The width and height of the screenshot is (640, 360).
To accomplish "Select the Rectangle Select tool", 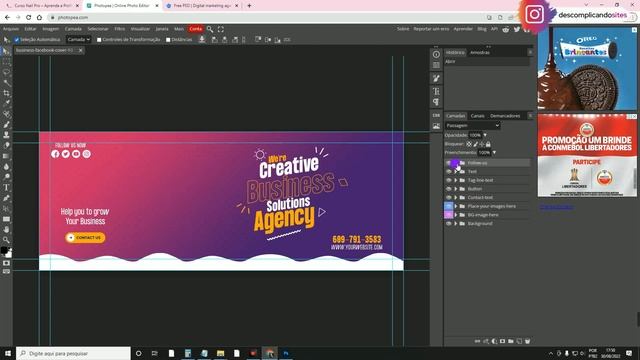I will tap(6, 62).
